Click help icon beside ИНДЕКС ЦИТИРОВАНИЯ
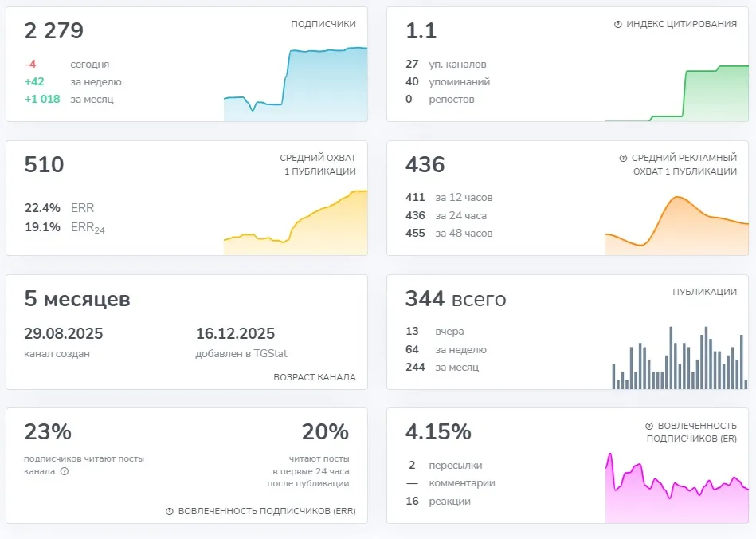 point(617,24)
